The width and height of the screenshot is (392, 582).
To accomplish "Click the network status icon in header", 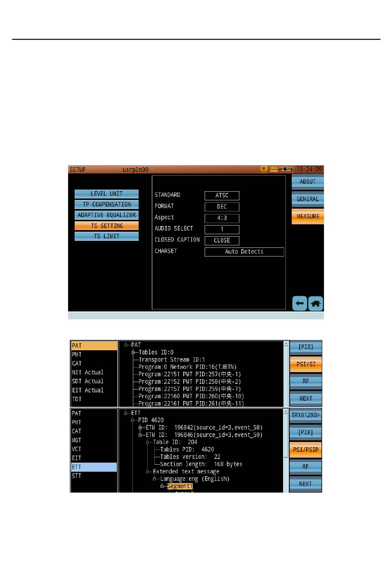I will point(264,169).
